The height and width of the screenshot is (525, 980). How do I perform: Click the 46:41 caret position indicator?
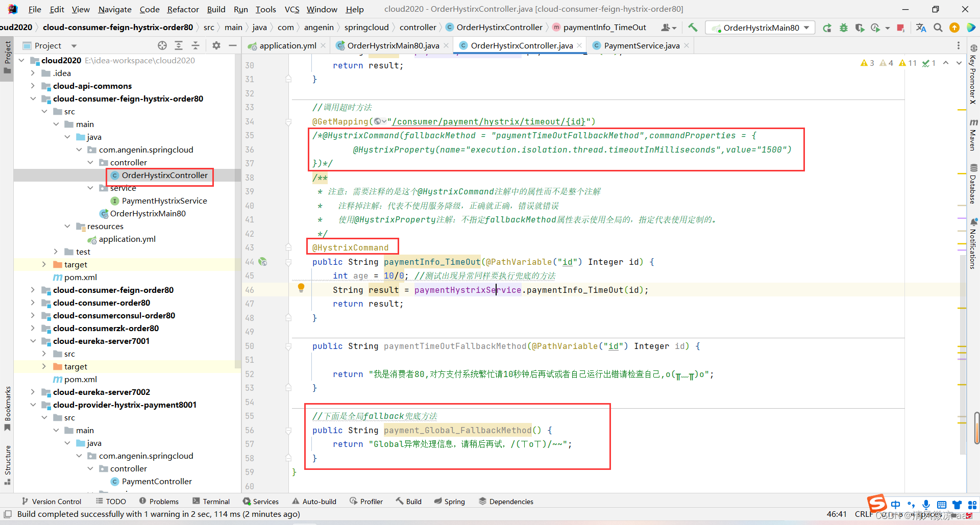point(837,514)
